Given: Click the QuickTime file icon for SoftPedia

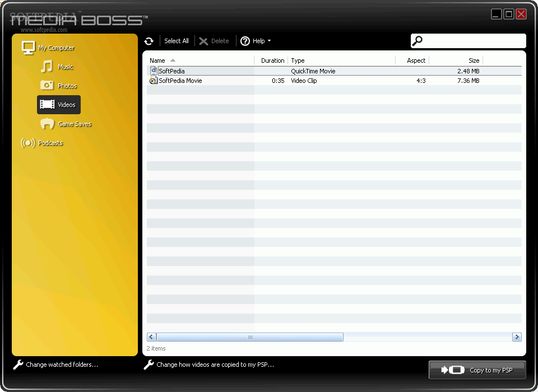Looking at the screenshot, I should [154, 71].
